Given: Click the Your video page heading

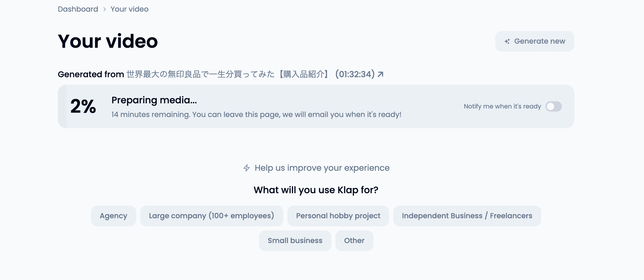Looking at the screenshot, I should tap(108, 41).
